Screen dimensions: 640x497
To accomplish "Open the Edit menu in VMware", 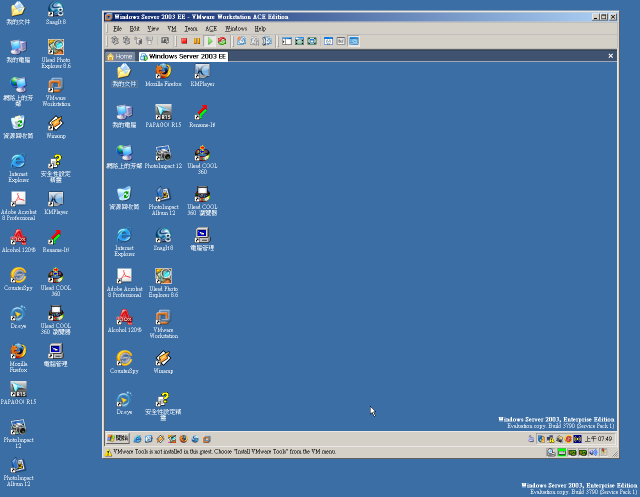I will coord(135,29).
